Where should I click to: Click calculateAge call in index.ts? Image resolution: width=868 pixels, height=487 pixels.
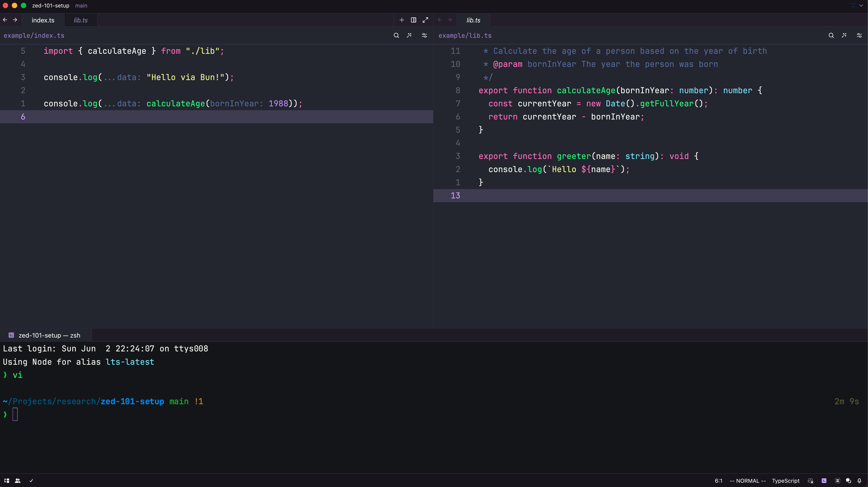176,104
